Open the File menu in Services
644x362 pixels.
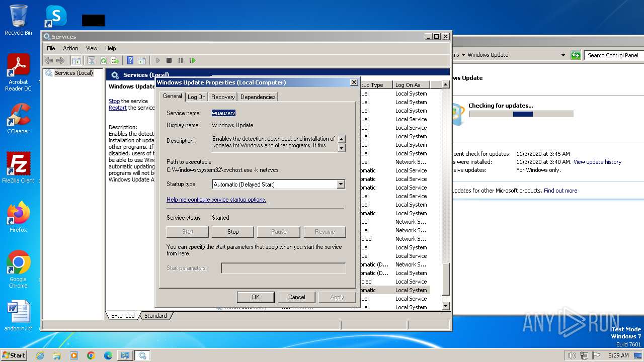pyautogui.click(x=51, y=48)
